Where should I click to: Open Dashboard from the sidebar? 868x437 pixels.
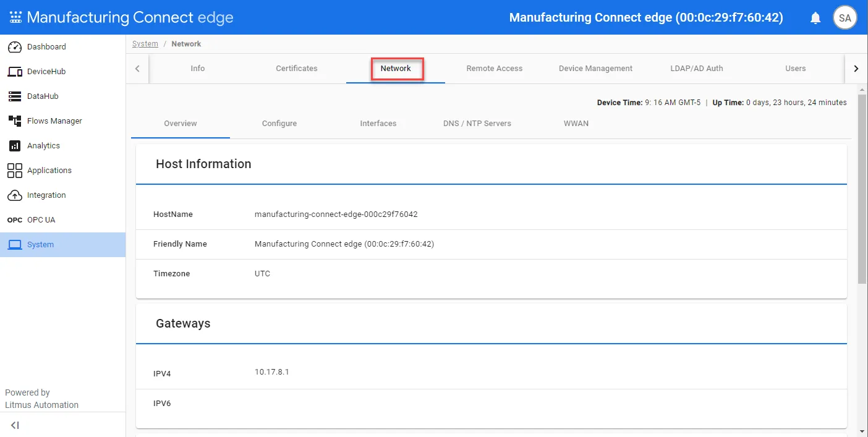[46, 47]
